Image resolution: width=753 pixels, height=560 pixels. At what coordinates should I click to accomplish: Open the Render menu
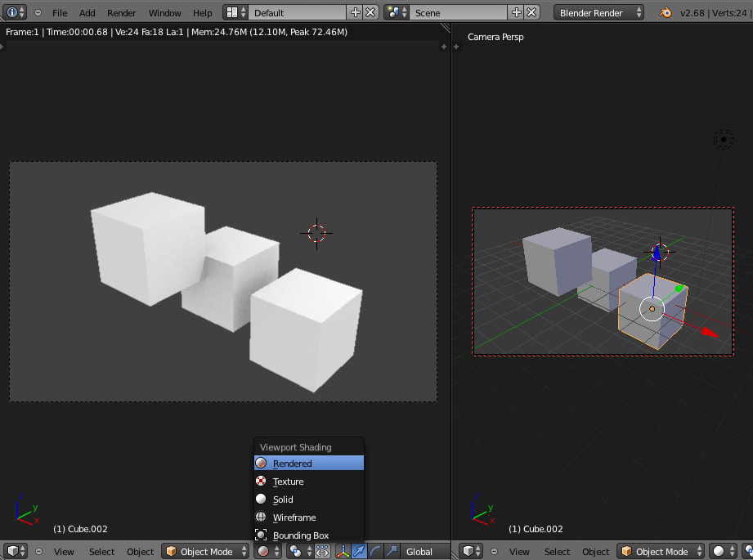[121, 12]
